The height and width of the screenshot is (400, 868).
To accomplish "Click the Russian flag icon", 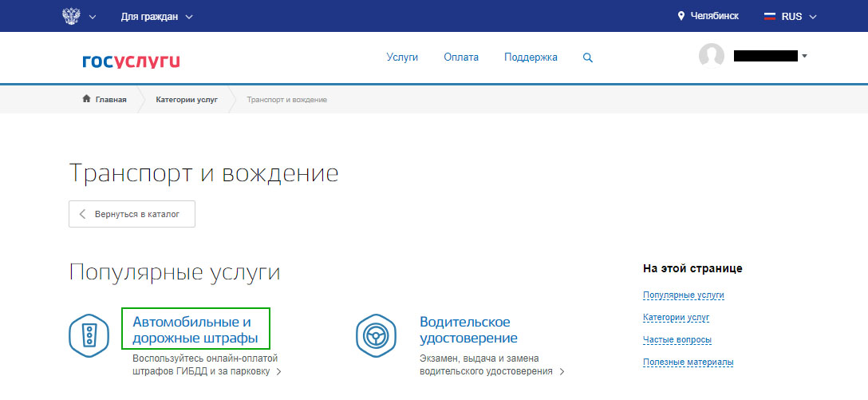I will (769, 17).
